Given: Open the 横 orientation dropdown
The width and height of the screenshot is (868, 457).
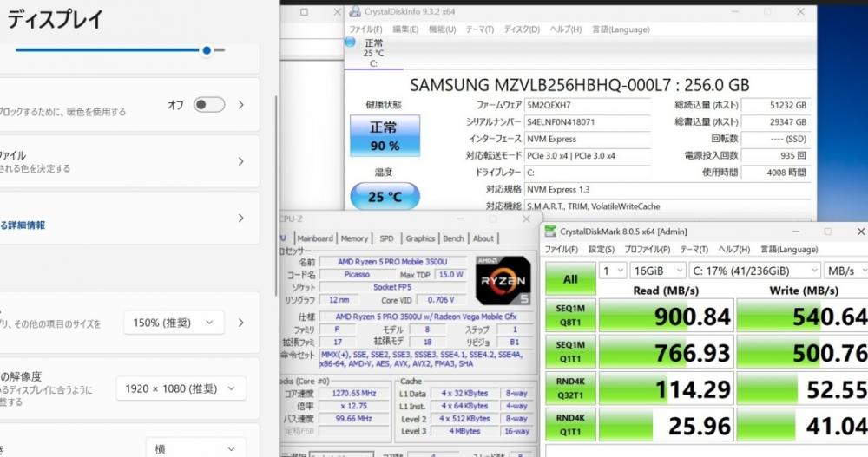Looking at the screenshot, I should coord(196,448).
